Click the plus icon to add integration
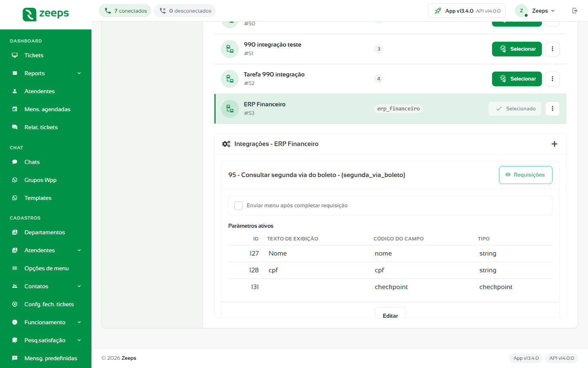This screenshot has width=588, height=368. [555, 144]
